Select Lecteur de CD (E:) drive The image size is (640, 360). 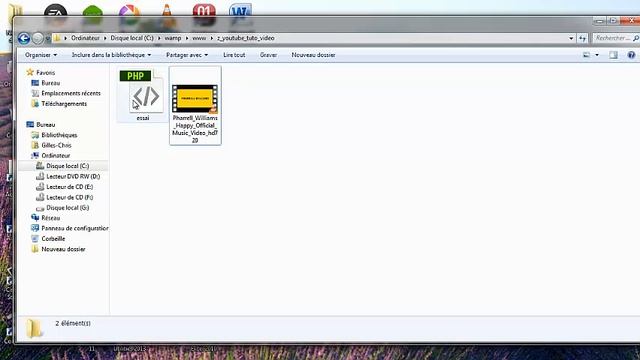69,187
